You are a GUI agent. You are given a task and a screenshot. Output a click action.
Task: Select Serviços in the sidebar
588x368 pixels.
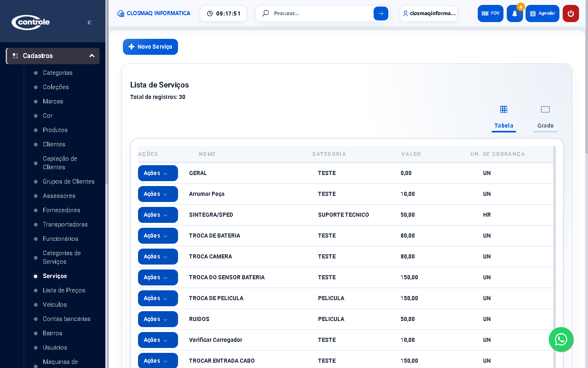coord(55,276)
